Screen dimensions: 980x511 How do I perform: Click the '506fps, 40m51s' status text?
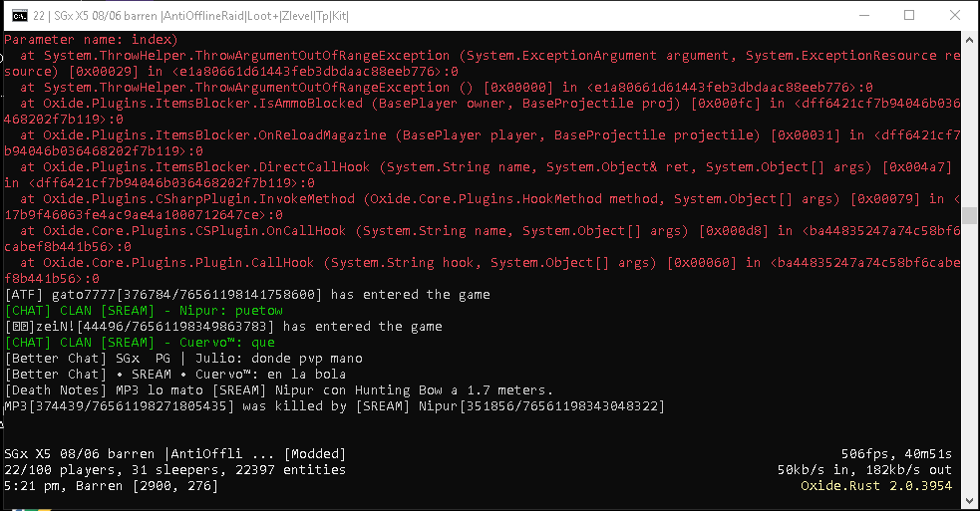pos(896,453)
